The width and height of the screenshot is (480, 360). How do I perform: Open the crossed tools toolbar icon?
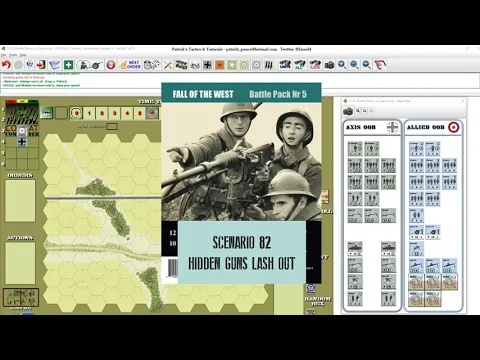point(168,65)
